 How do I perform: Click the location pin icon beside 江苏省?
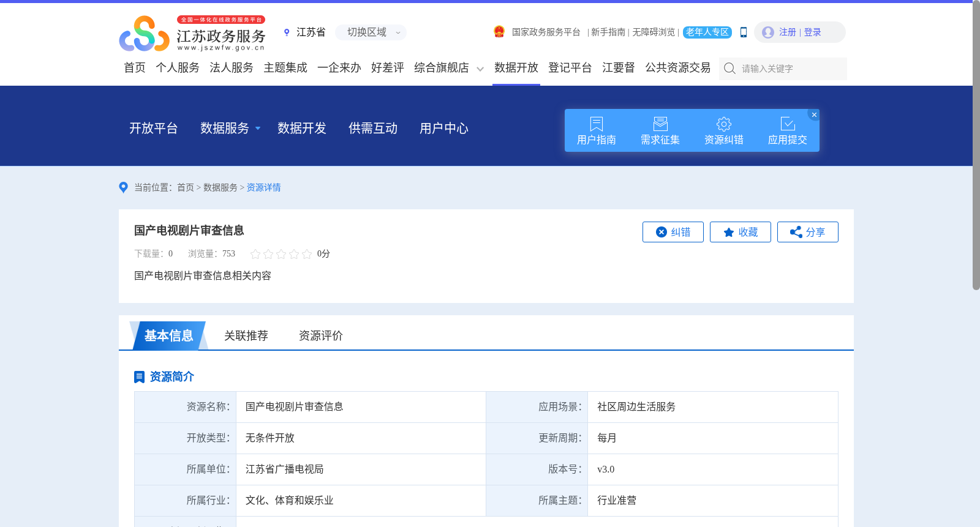coord(287,32)
